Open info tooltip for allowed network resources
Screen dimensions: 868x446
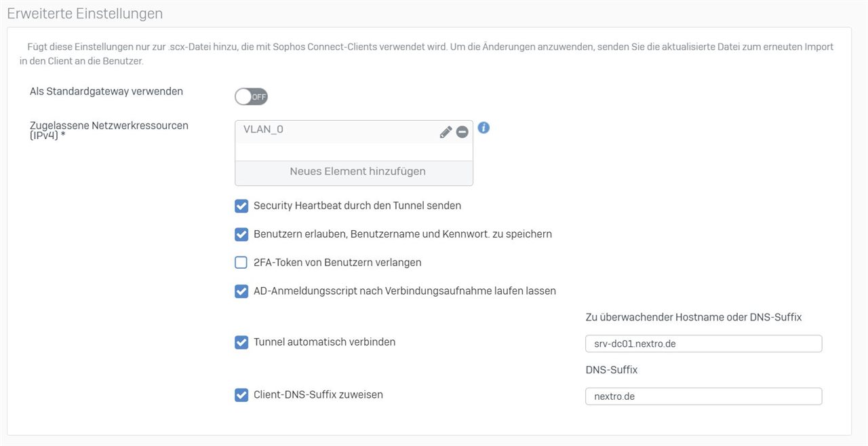484,128
